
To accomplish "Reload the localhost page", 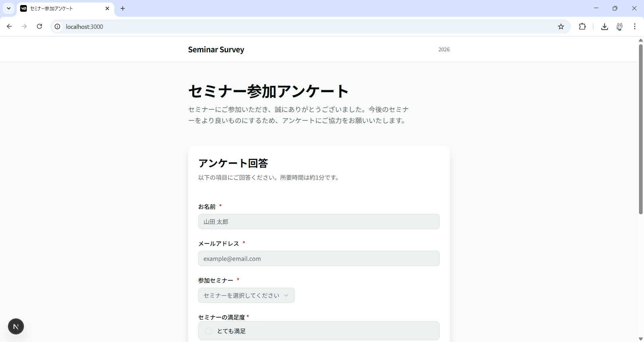I will click(x=39, y=26).
